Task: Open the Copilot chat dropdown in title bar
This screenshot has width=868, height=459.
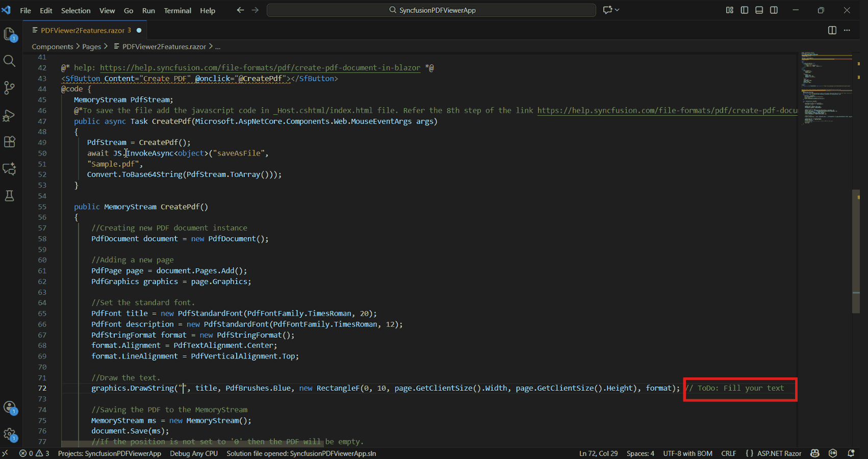Action: coord(611,10)
